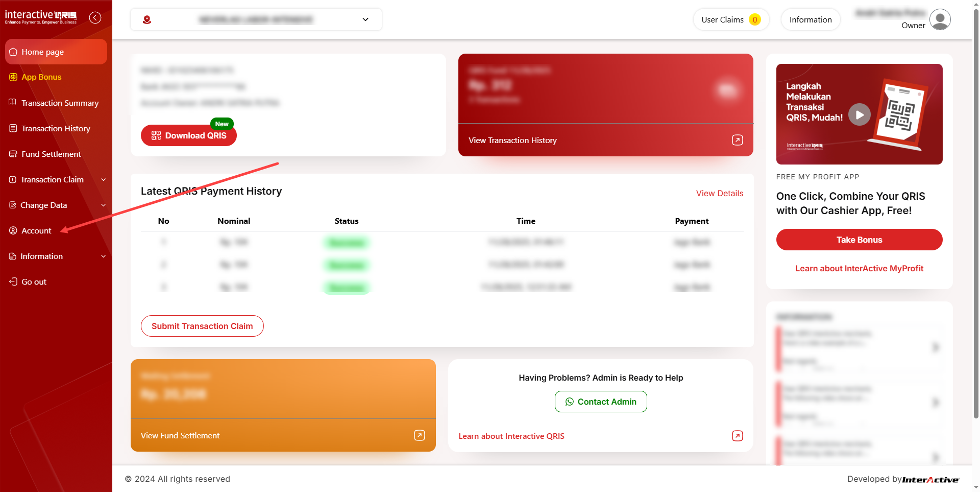Click the No column header
The height and width of the screenshot is (492, 980).
pyautogui.click(x=163, y=221)
